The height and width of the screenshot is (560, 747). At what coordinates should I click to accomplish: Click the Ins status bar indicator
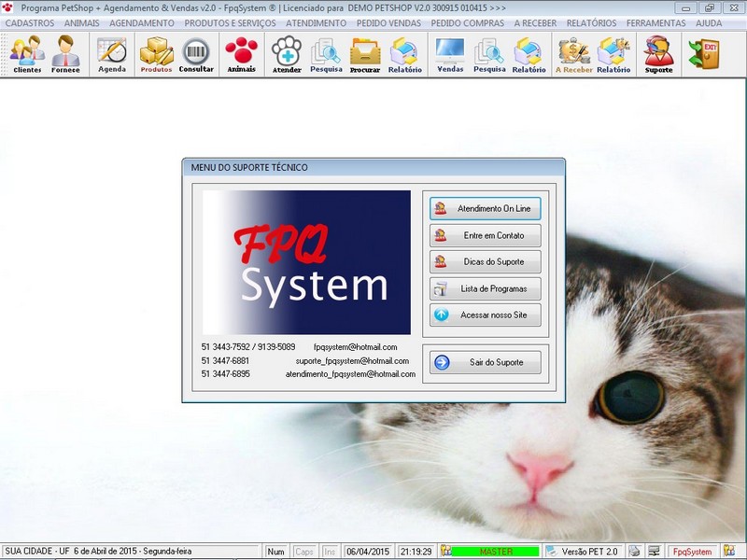pyautogui.click(x=330, y=552)
